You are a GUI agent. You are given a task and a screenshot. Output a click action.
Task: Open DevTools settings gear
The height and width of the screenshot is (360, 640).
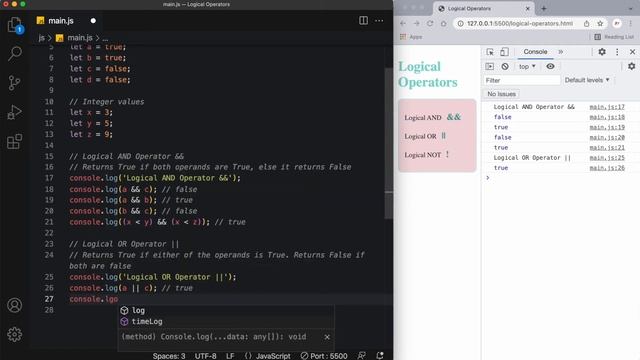[x=602, y=52]
